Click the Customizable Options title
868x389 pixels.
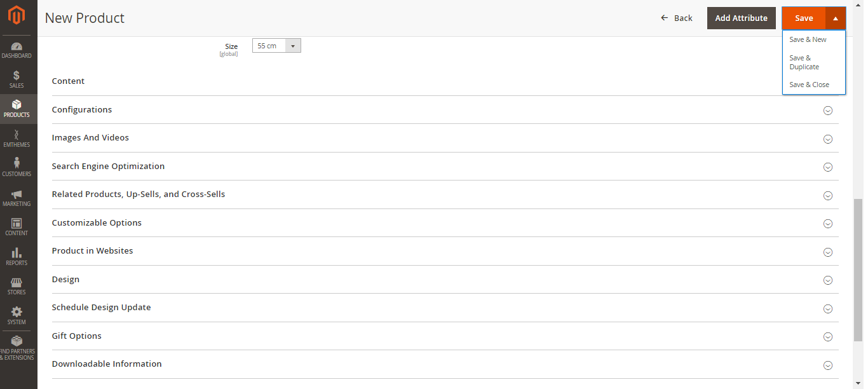97,222
